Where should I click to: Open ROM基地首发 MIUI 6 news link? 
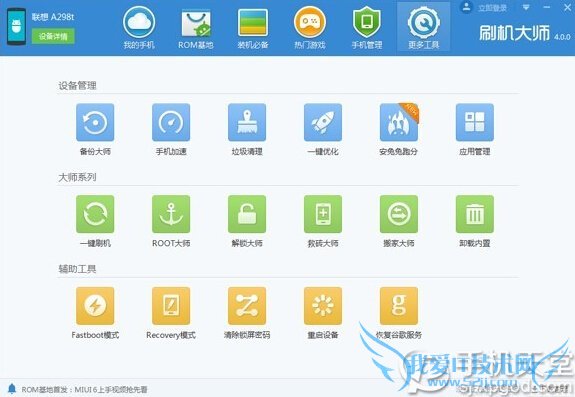(x=84, y=389)
